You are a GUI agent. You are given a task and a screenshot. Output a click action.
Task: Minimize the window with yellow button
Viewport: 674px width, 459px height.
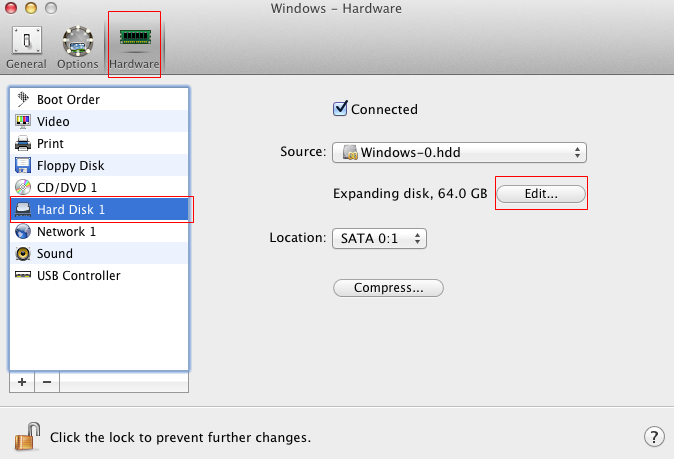click(31, 8)
